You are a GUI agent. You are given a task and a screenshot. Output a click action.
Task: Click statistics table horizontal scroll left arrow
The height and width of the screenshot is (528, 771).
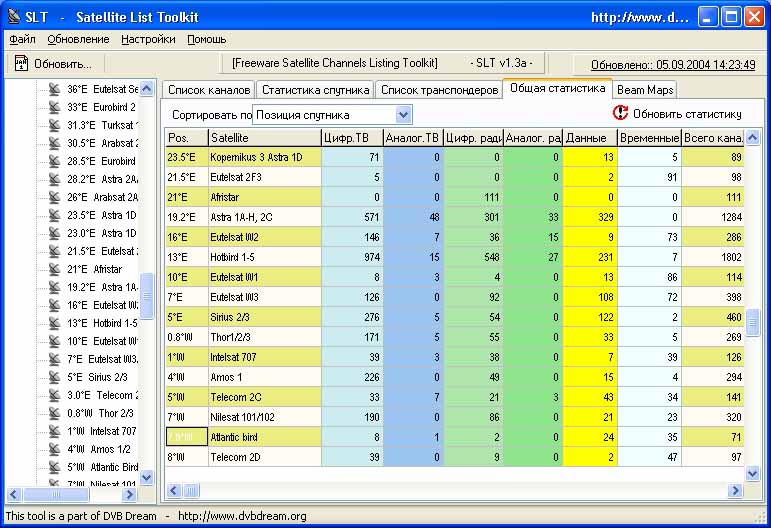[174, 490]
